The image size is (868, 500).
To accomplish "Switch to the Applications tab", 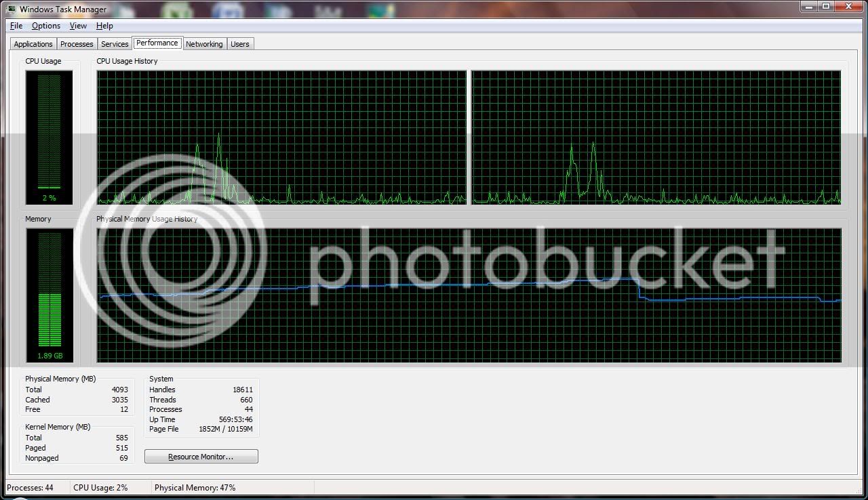I will (x=33, y=44).
